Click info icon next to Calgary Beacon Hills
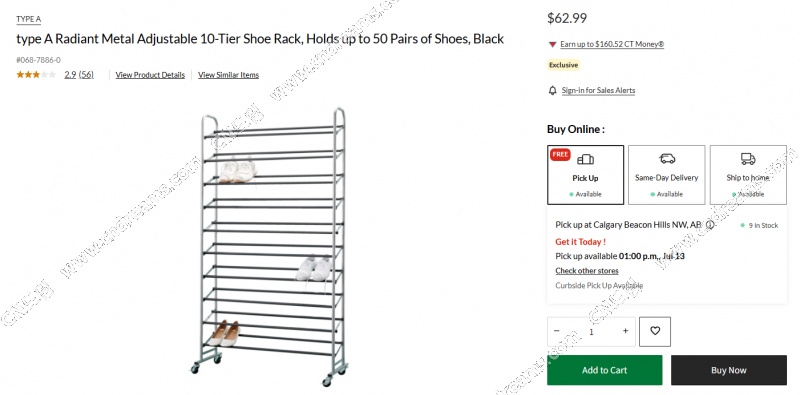Screen dimensions: 800x395 pyautogui.click(x=710, y=225)
